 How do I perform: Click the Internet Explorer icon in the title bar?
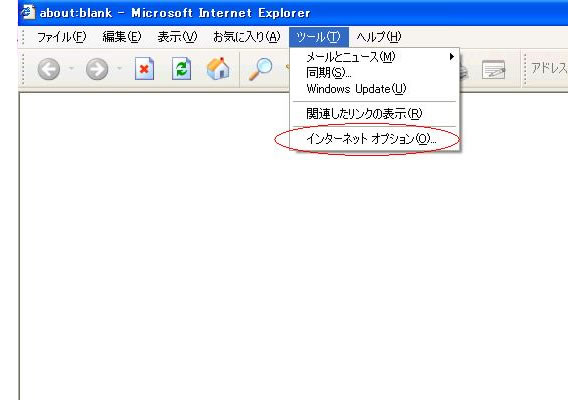click(x=28, y=12)
